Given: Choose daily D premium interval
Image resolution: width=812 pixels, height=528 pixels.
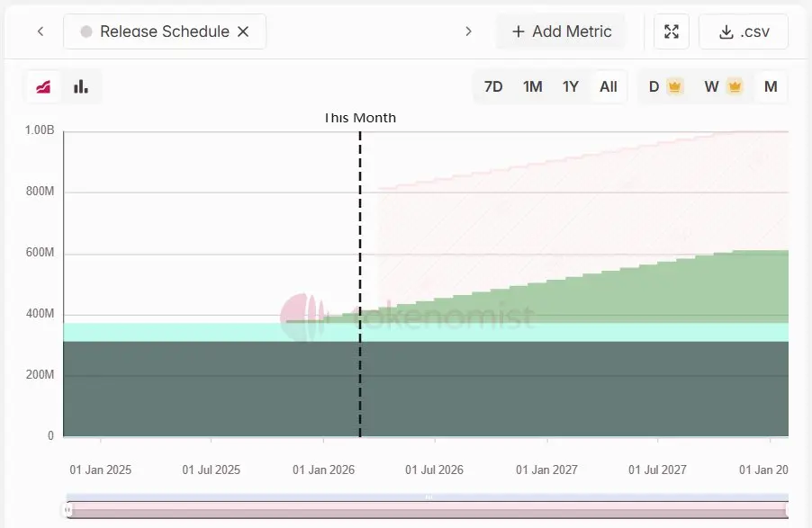Looking at the screenshot, I should tap(666, 86).
